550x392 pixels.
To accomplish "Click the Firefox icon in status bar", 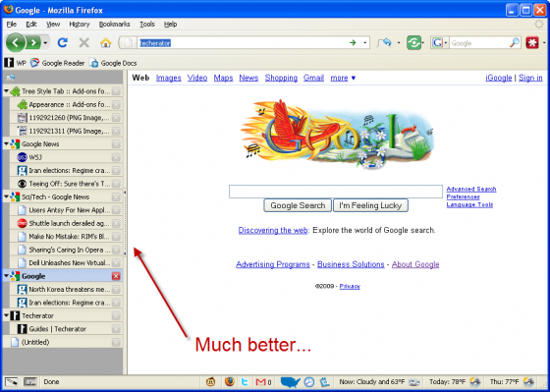I will click(x=230, y=382).
